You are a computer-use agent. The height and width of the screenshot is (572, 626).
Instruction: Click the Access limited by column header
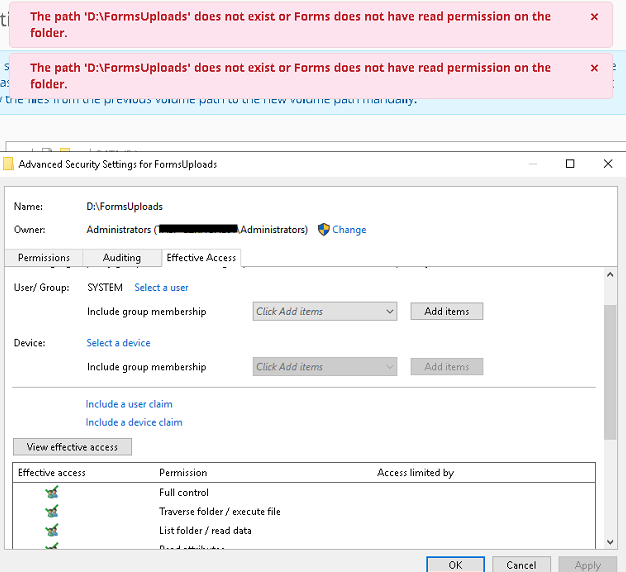[415, 473]
